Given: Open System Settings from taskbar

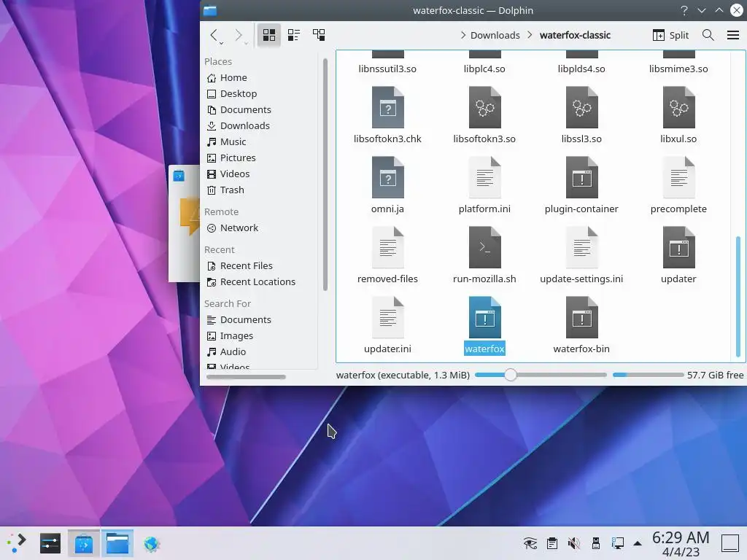Looking at the screenshot, I should click(50, 542).
